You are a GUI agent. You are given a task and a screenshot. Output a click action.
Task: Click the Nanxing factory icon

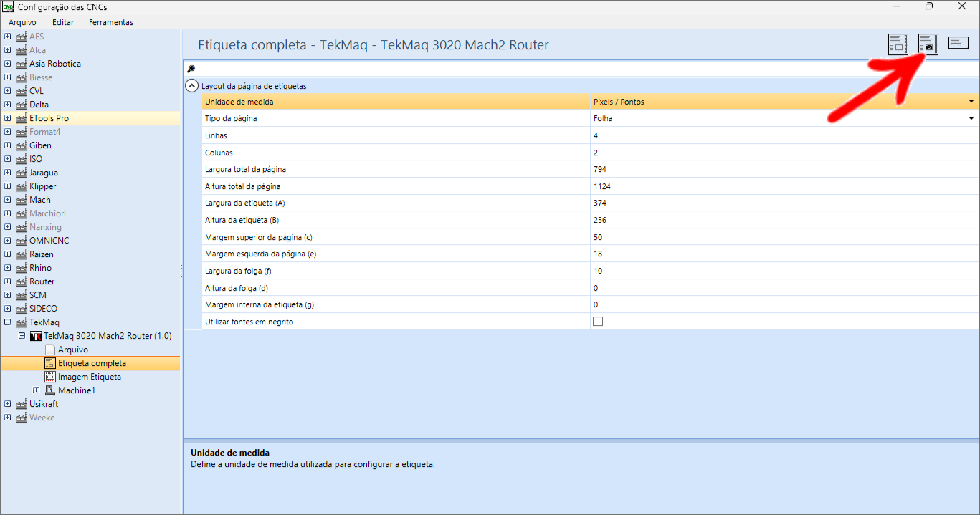(x=21, y=227)
